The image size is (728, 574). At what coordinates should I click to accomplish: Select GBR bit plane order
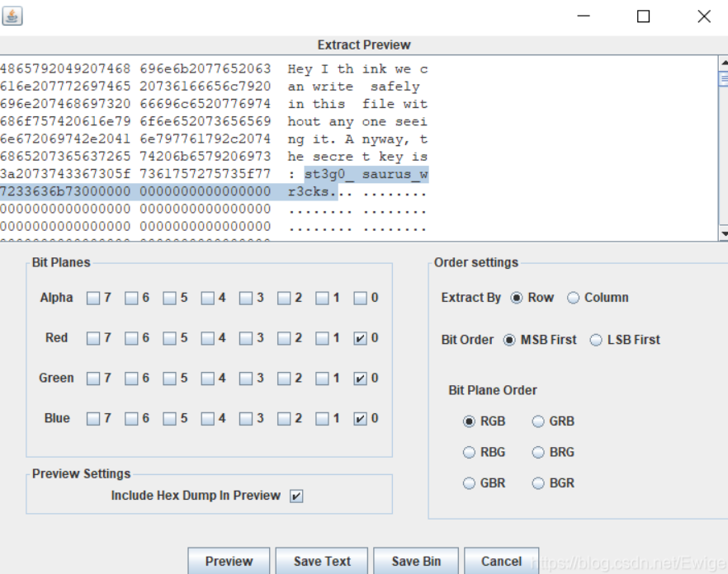[x=469, y=483]
